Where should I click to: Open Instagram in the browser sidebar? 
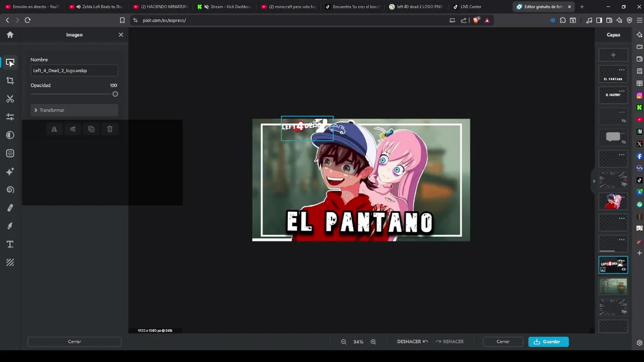639,96
